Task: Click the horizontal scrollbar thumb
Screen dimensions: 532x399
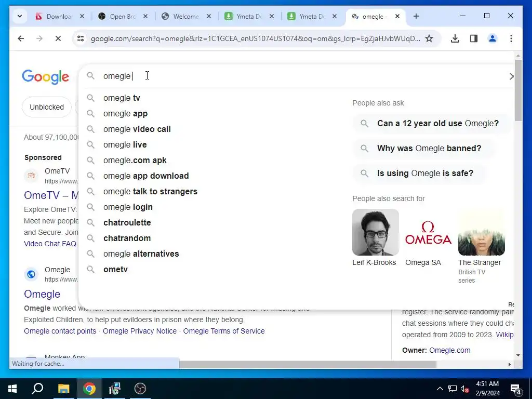Action: click(x=308, y=364)
